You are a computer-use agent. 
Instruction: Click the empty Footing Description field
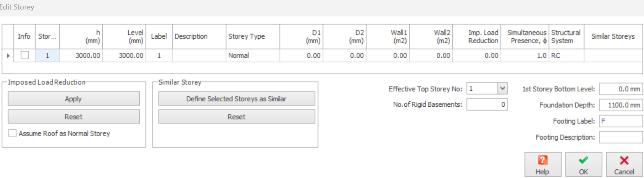point(621,137)
